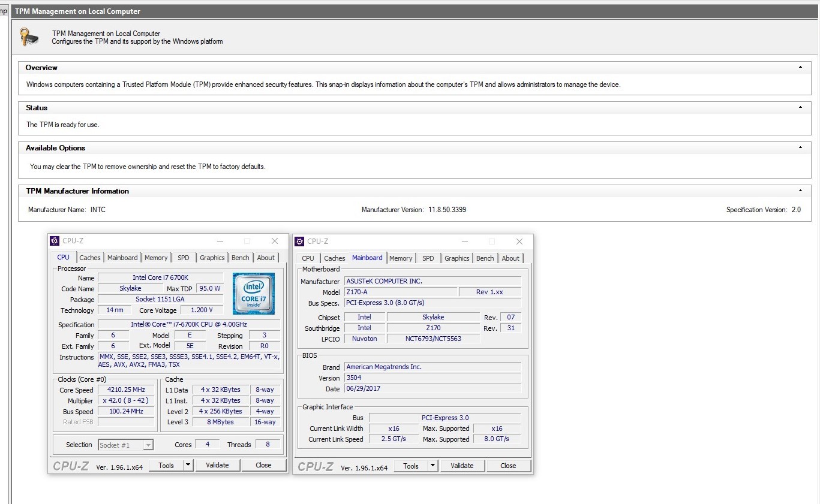The width and height of the screenshot is (820, 504).
Task: Collapse the Overview section
Action: click(800, 68)
